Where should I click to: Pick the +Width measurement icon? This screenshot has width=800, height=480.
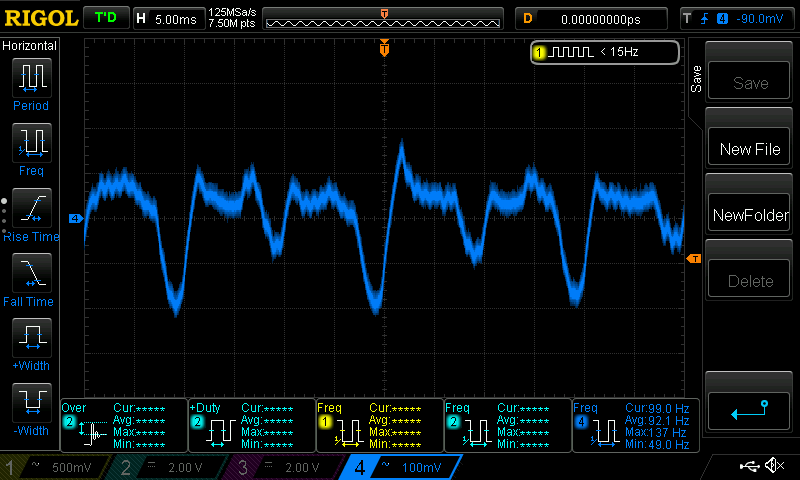32,337
